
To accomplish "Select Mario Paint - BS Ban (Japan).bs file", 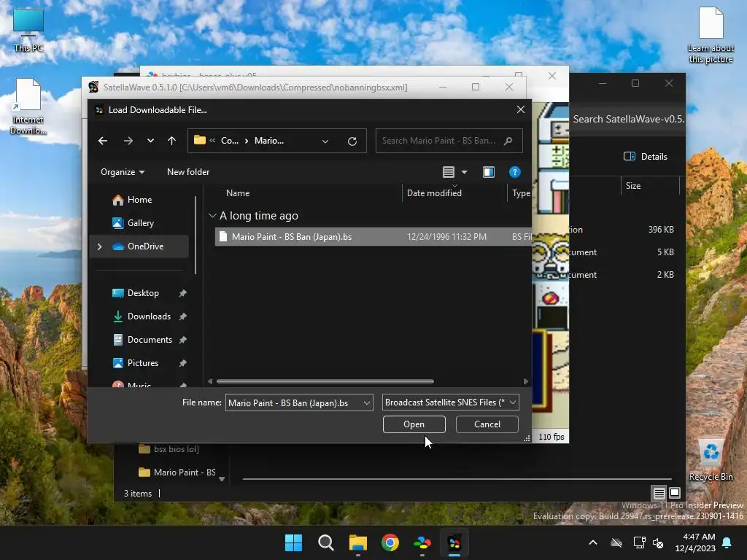I will coord(373,237).
